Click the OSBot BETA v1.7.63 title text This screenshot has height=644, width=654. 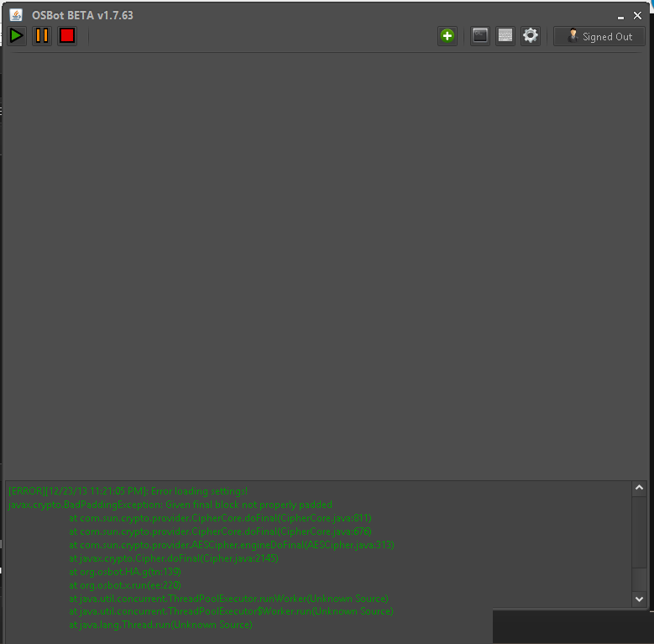(82, 15)
